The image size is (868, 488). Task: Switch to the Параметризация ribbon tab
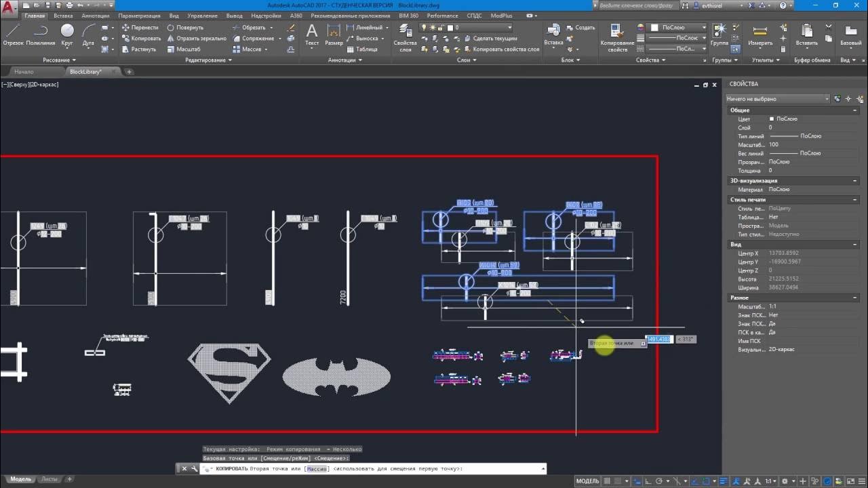click(x=139, y=16)
